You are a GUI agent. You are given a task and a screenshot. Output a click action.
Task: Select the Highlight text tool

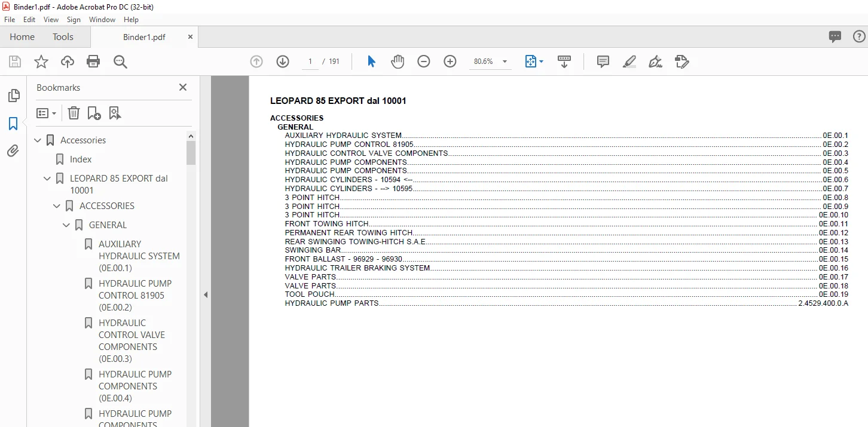click(x=629, y=62)
